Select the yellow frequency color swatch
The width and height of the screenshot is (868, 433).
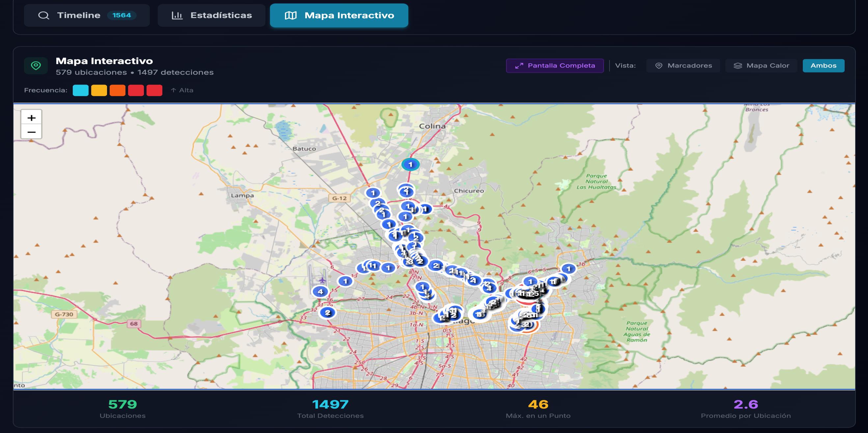pyautogui.click(x=99, y=90)
